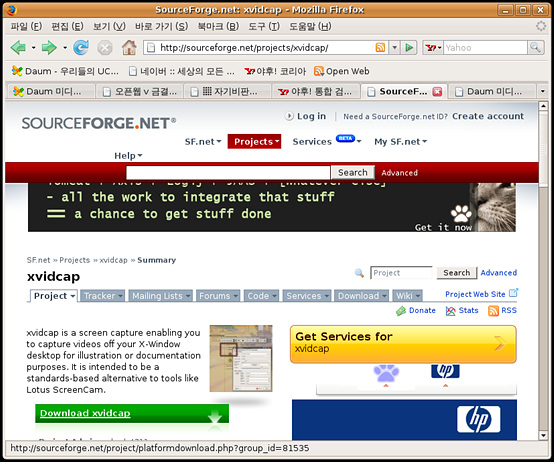Click the Firefox logo in title bar
554x462 pixels.
point(11,10)
